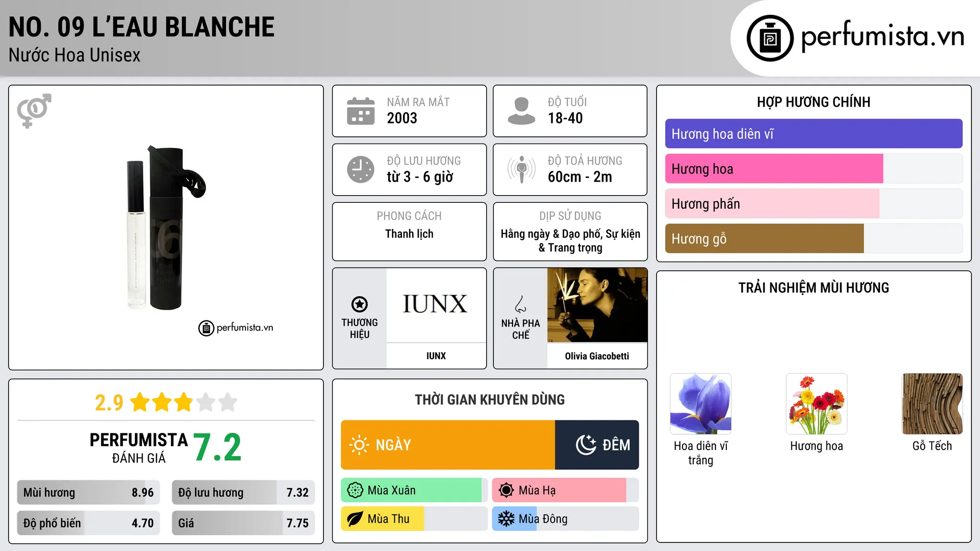Image resolution: width=980 pixels, height=551 pixels.
Task: Click the leaf icon for Mùa Thu
Action: tap(355, 519)
